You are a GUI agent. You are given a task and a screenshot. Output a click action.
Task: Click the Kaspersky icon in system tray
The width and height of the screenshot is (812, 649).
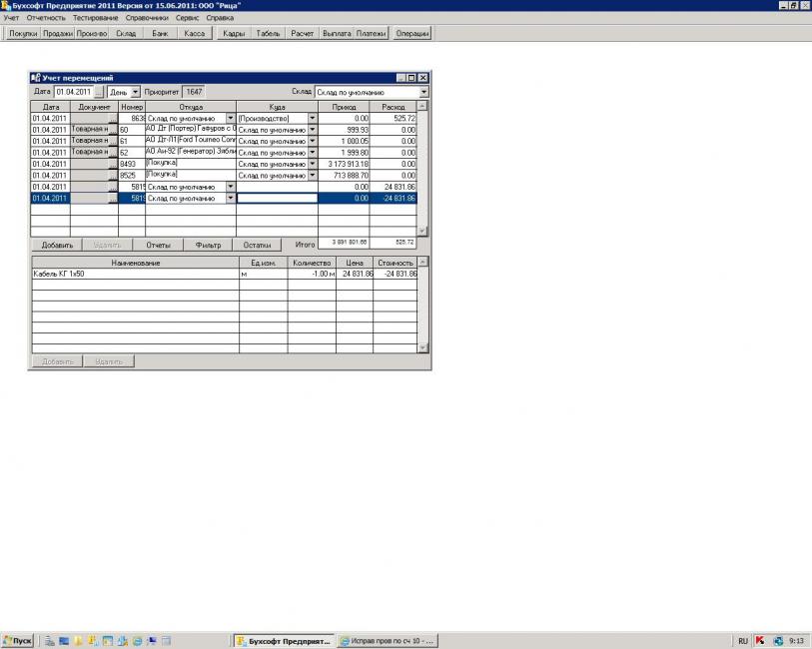pyautogui.click(x=759, y=640)
